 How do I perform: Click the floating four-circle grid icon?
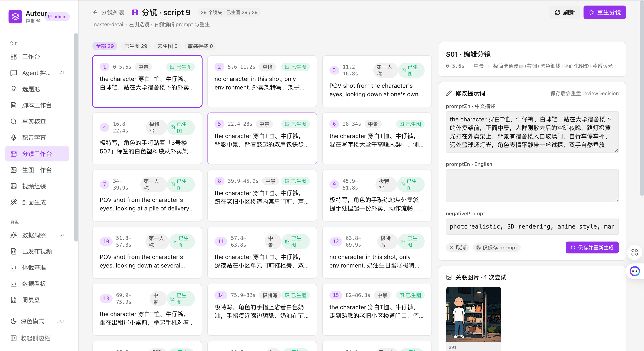634,253
